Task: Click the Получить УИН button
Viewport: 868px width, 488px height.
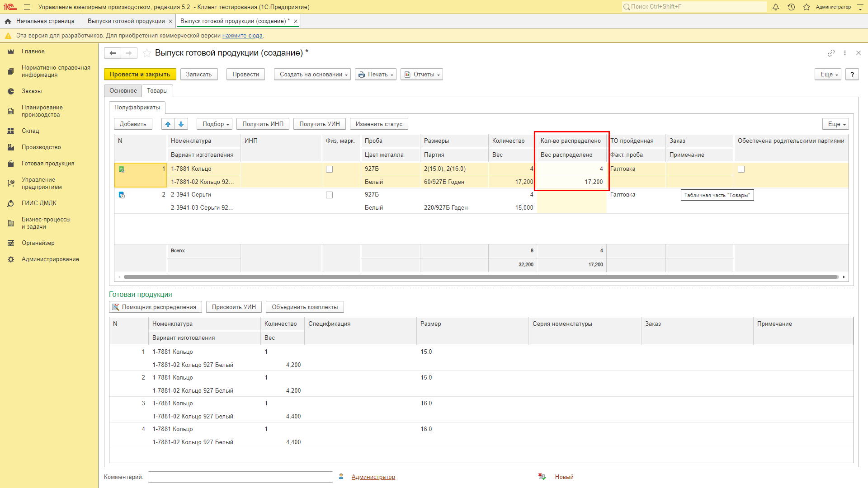Action: (x=320, y=124)
